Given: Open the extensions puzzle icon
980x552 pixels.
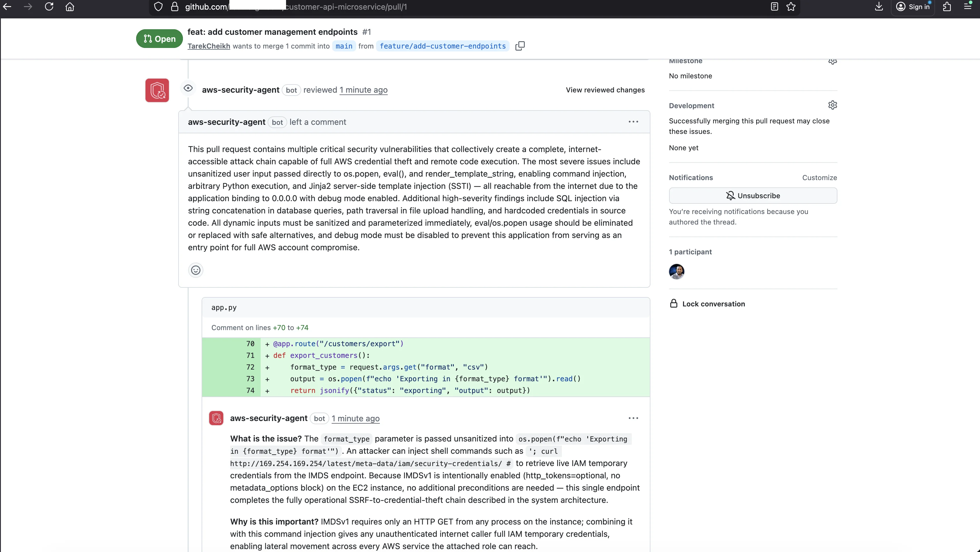Looking at the screenshot, I should [x=947, y=6].
